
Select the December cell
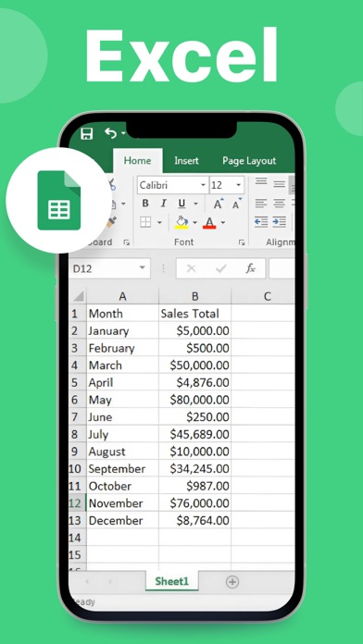[122, 520]
